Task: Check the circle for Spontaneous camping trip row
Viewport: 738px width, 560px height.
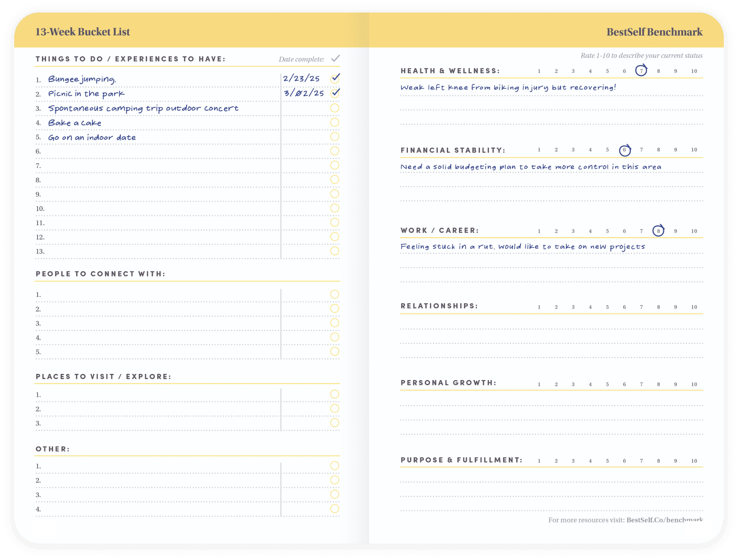Action: (x=335, y=108)
